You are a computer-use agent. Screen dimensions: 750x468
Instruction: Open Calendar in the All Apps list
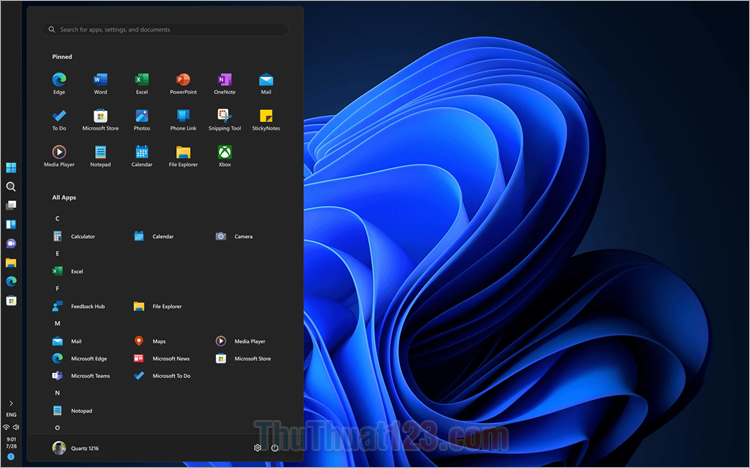point(154,236)
